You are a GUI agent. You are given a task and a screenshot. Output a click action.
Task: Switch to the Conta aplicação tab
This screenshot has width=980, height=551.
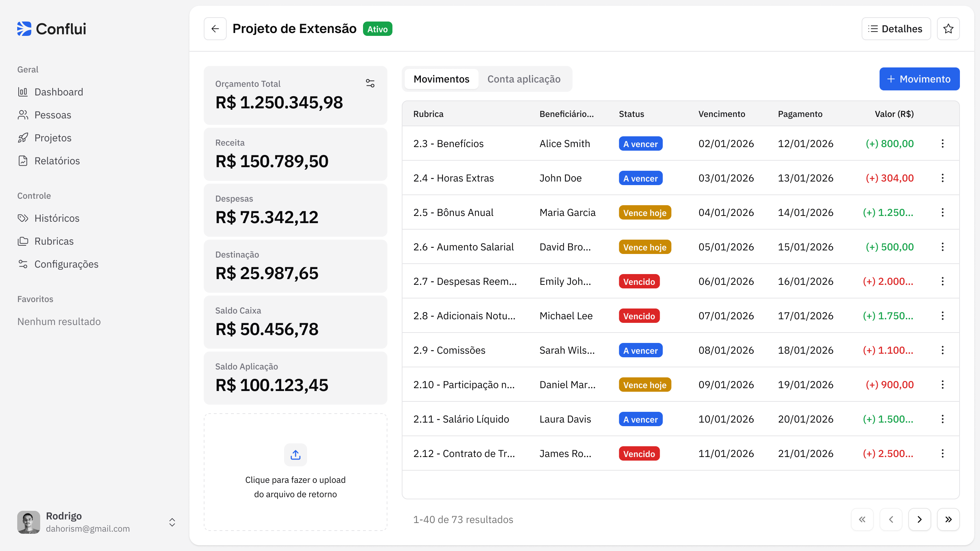(x=524, y=79)
